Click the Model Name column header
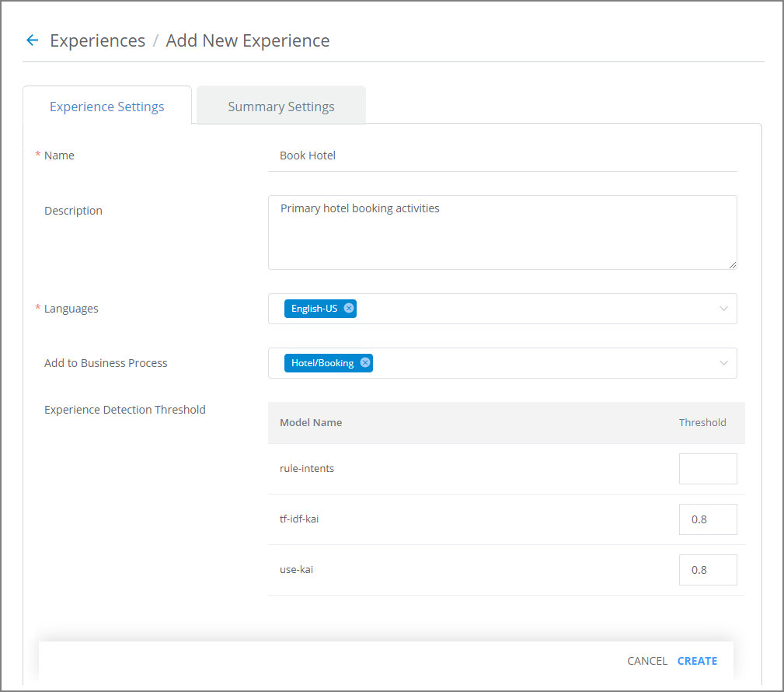Viewport: 784px width, 692px height. click(x=311, y=422)
